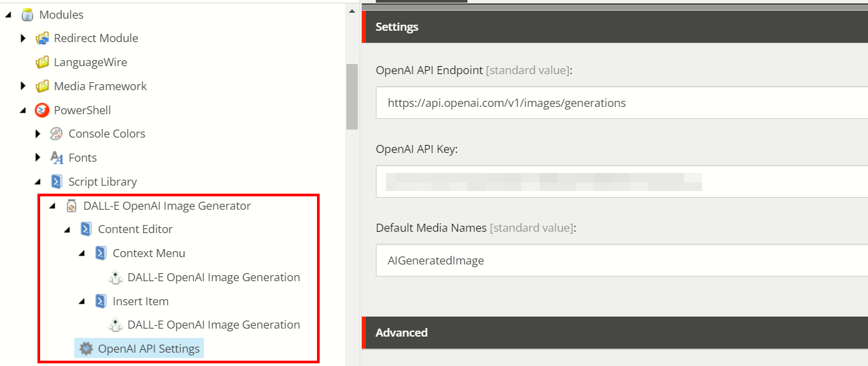Click the script icon of Image Generation under Insert Item
Screen dimensions: 868x366
[x=116, y=325]
